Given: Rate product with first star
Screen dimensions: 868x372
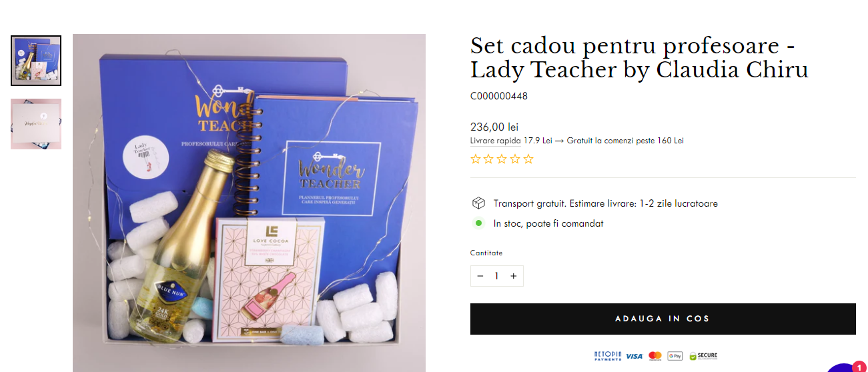Looking at the screenshot, I should pos(476,159).
